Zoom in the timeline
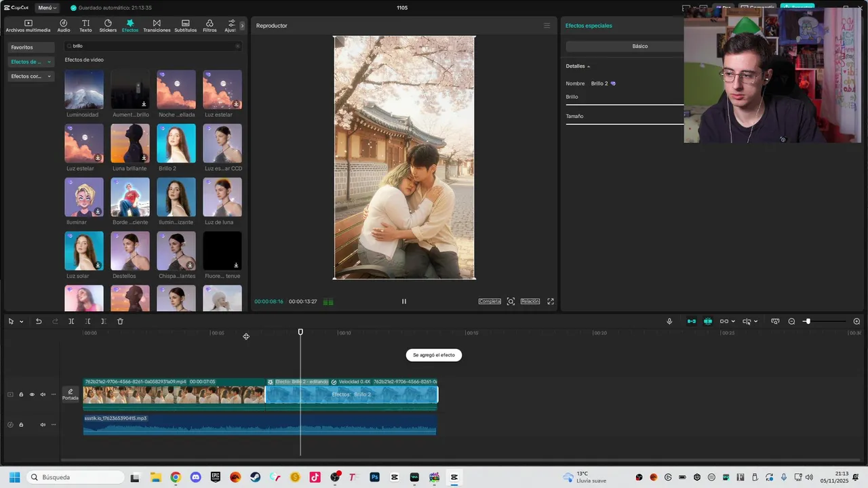This screenshot has height=488, width=868. (856, 321)
